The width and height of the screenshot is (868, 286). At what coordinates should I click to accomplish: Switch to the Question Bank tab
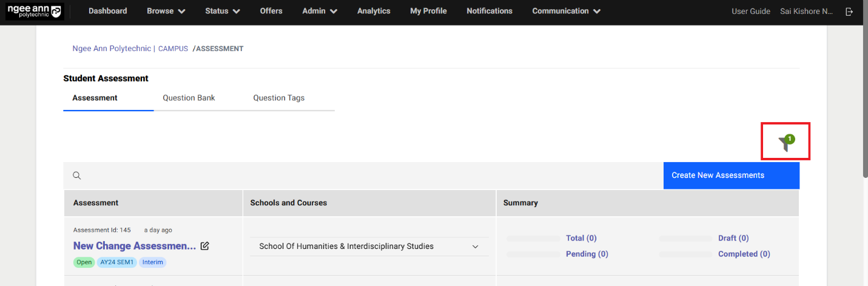pyautogui.click(x=189, y=98)
